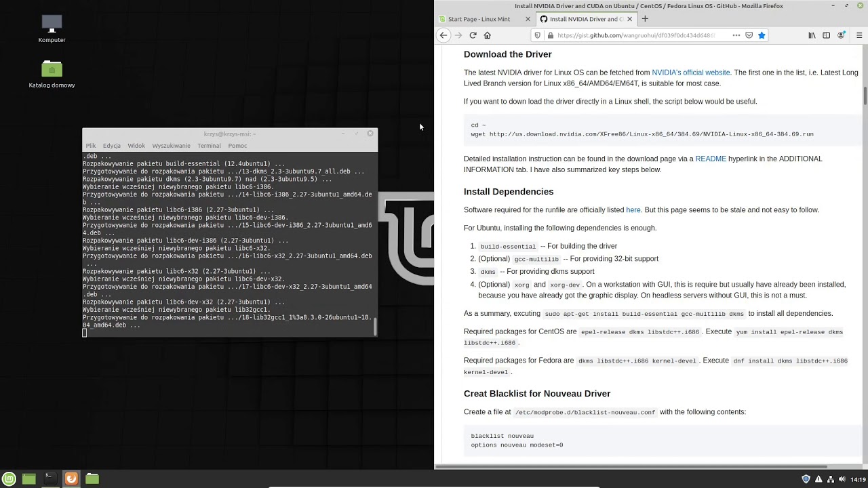Click the Firefox forward arrow
This screenshot has width=868, height=488.
pyautogui.click(x=458, y=35)
